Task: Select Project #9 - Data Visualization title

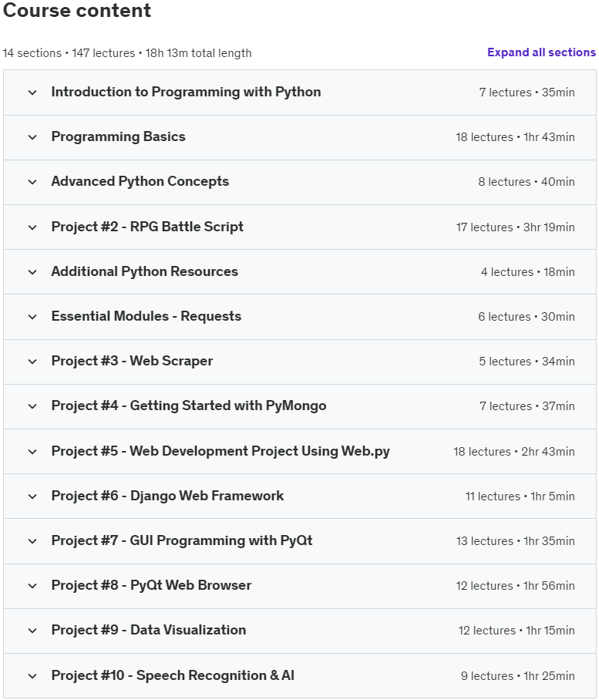Action: coord(149,630)
